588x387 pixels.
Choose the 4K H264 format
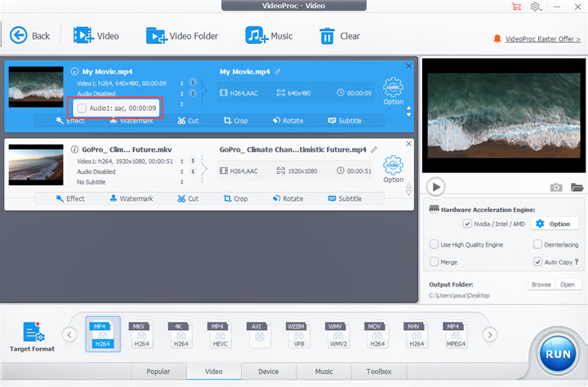180,334
